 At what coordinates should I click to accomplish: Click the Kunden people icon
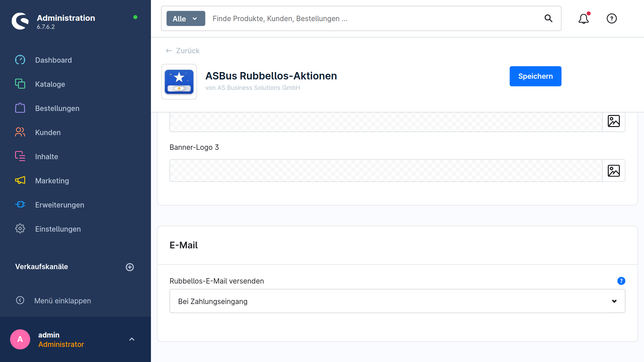click(x=20, y=132)
